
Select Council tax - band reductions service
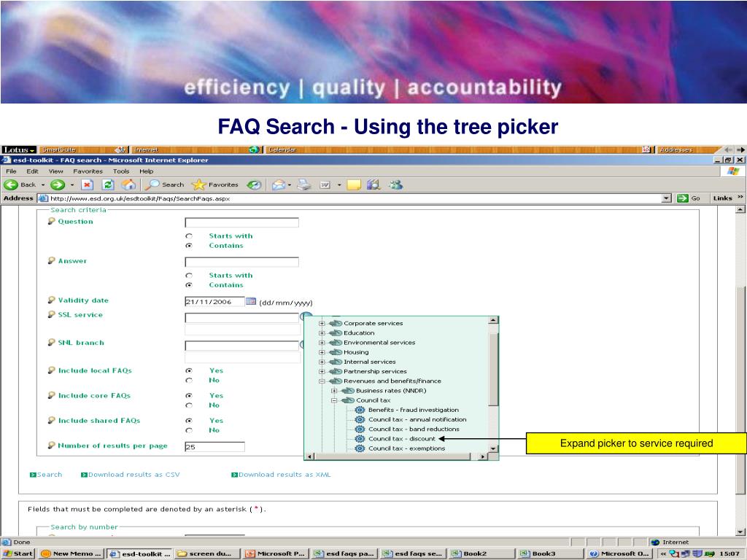coord(414,429)
